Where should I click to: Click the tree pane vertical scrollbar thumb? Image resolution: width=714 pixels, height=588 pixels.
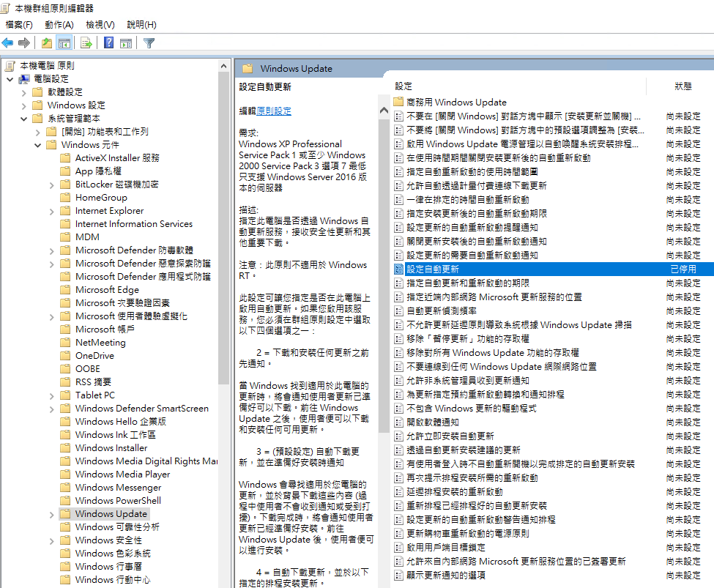coord(223,228)
